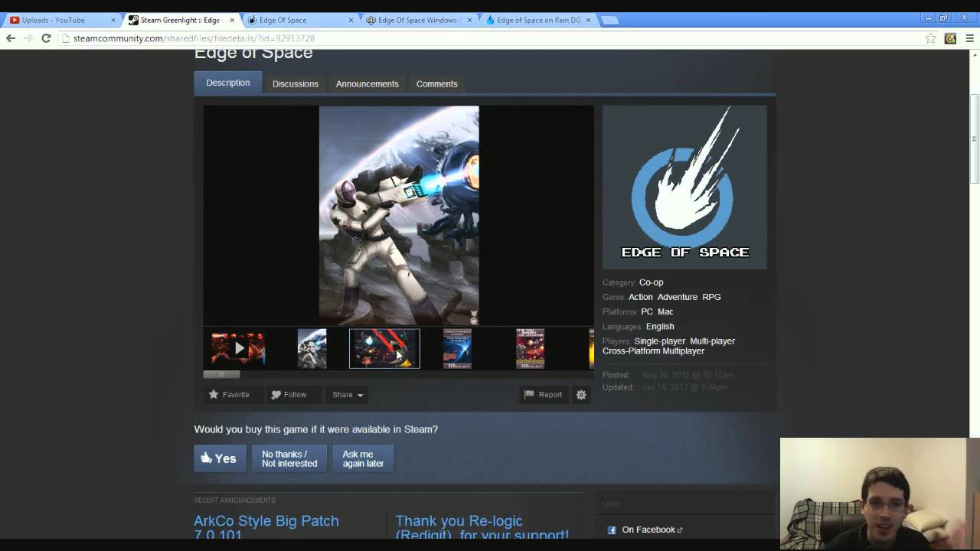Click the Cross-Platform Multiplayer link
The width and height of the screenshot is (980, 551).
(x=654, y=351)
